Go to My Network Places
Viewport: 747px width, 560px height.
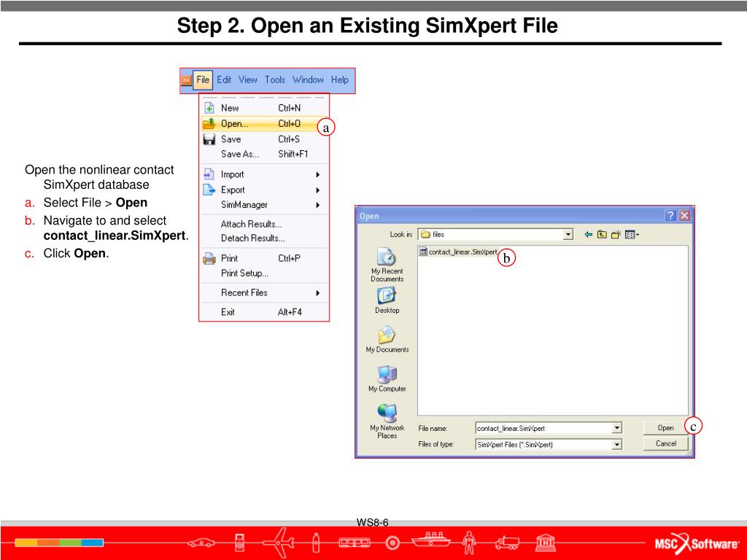coord(387,421)
